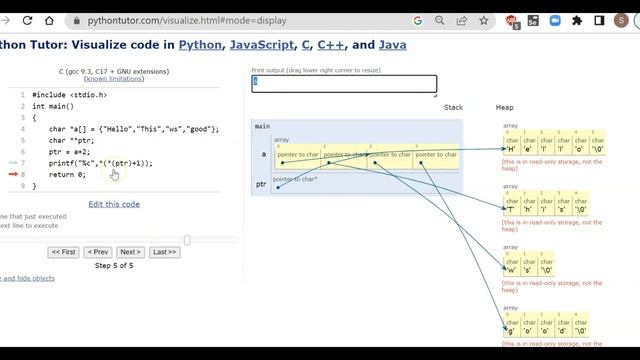Image resolution: width=640 pixels, height=360 pixels.
Task: Click the < Prev button
Action: pos(98,252)
